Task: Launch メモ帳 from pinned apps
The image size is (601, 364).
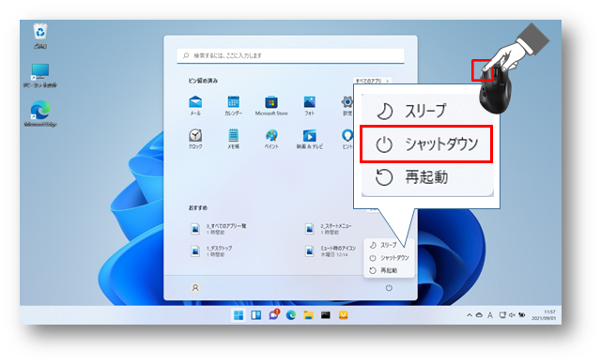Action: (x=233, y=139)
